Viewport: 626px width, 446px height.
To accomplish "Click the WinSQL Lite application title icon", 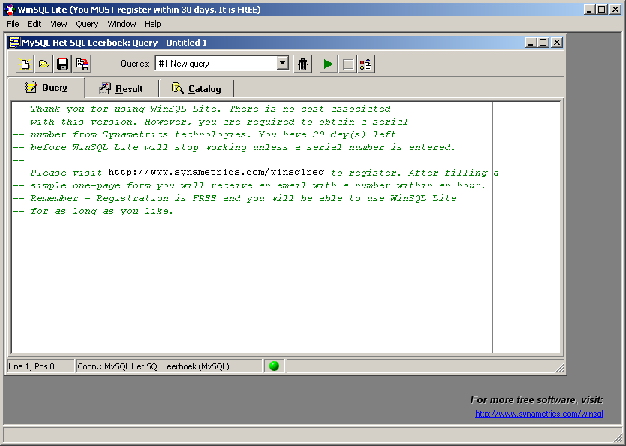I will point(10,10).
